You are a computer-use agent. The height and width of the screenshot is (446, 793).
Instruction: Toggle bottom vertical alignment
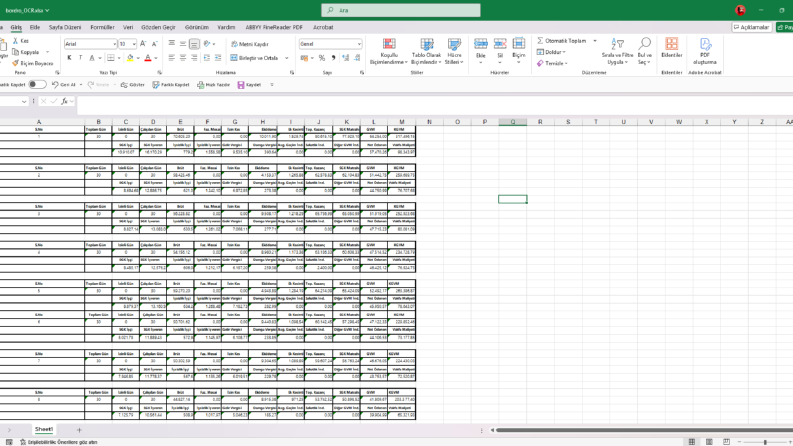click(194, 44)
